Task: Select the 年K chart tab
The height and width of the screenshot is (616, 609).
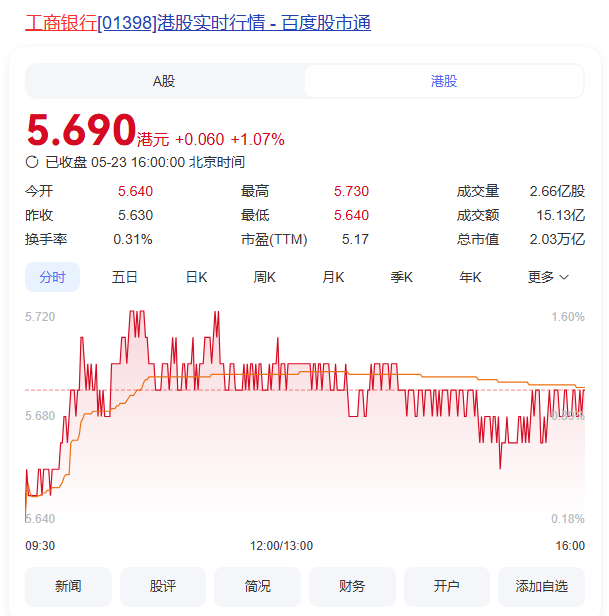Action: pyautogui.click(x=470, y=277)
